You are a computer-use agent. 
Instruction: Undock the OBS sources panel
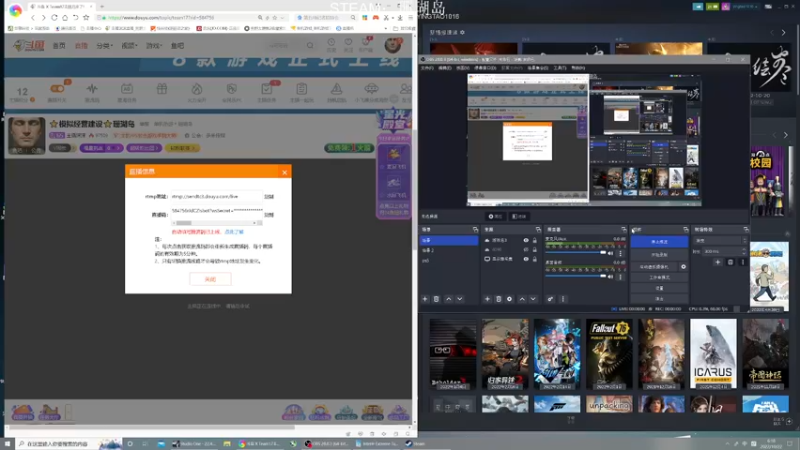[538, 230]
